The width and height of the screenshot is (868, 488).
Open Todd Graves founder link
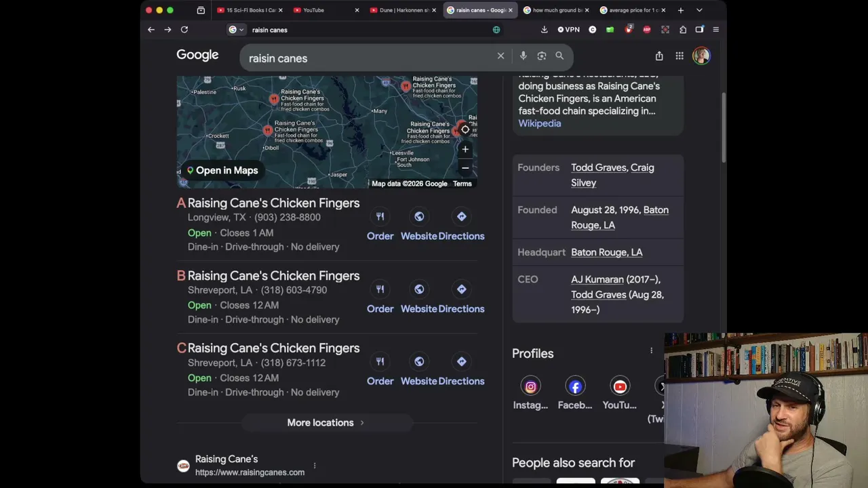tap(598, 167)
